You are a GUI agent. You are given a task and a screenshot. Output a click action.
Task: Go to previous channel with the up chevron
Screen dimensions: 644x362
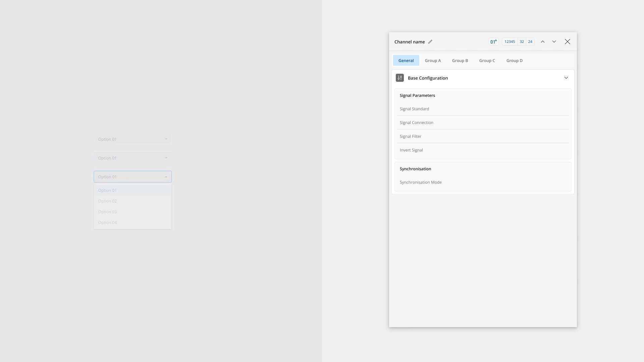pyautogui.click(x=543, y=42)
